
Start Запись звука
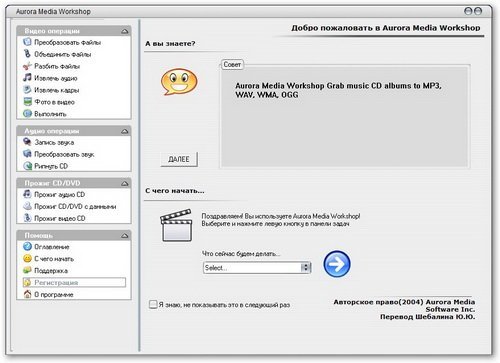pos(54,142)
